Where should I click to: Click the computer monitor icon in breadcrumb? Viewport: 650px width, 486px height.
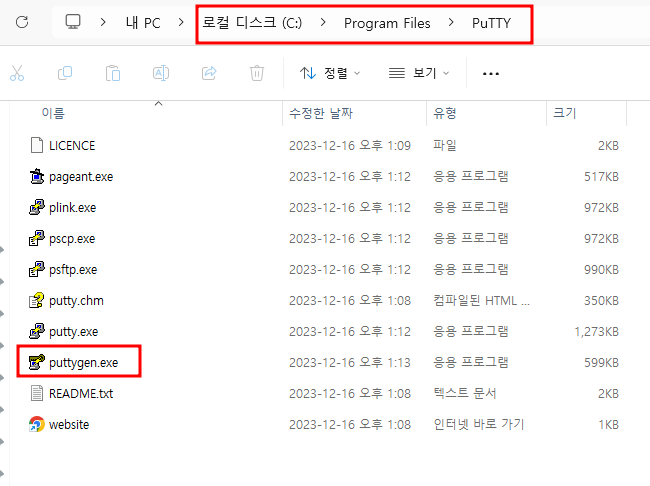coord(73,22)
